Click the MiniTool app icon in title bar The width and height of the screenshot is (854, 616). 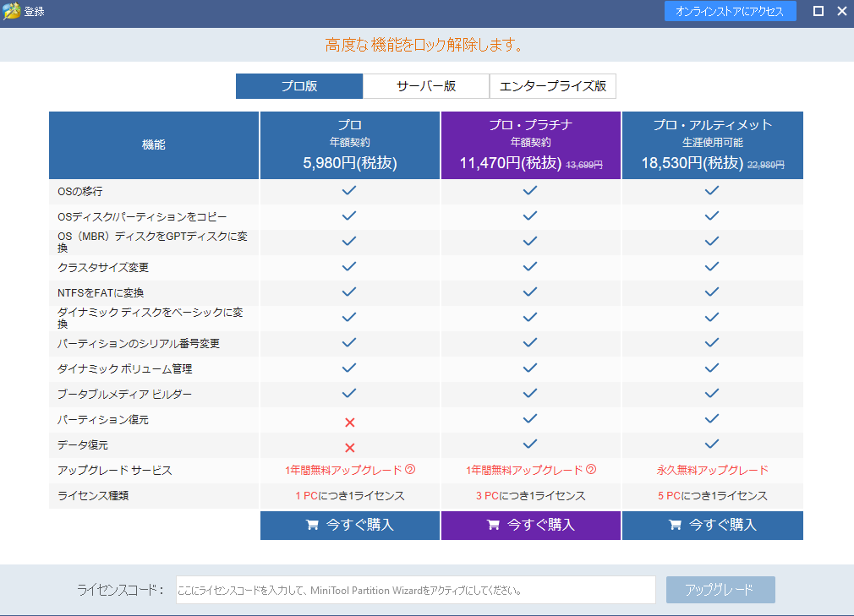point(12,11)
